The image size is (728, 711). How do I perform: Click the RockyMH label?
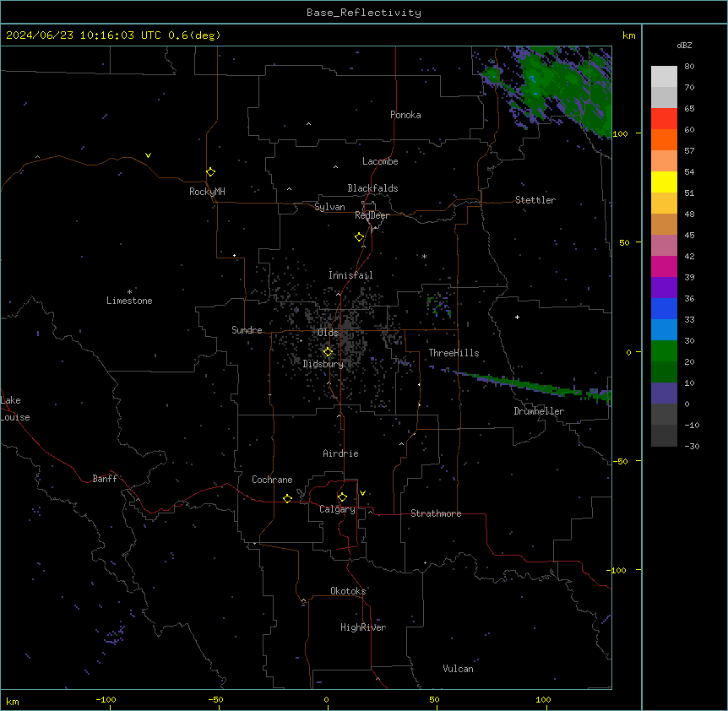207,192
